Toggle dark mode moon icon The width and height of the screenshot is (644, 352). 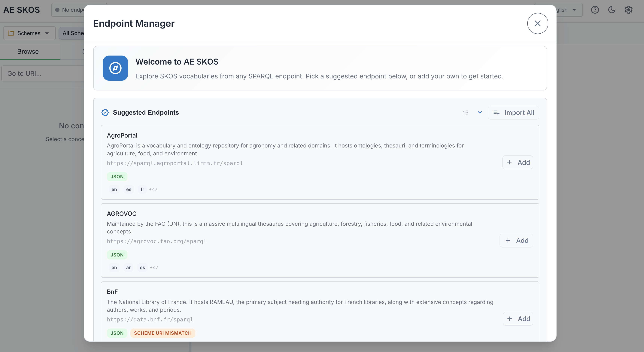point(612,10)
